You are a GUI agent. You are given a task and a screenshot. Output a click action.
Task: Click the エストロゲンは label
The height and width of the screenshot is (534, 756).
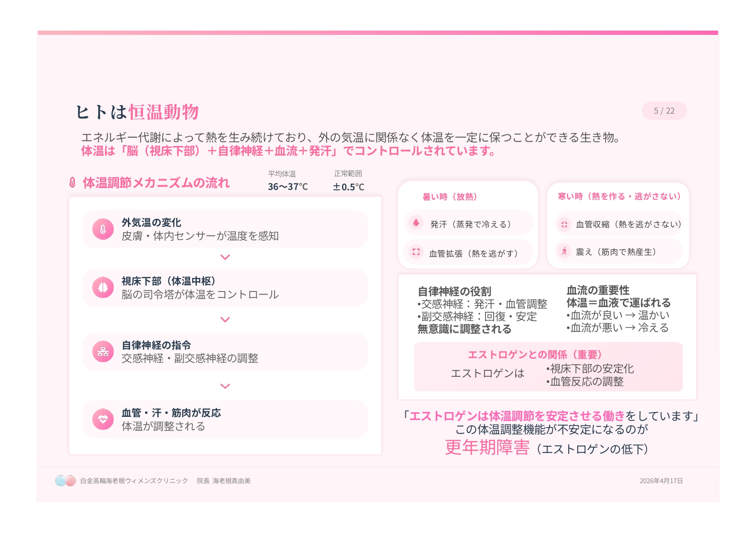488,373
